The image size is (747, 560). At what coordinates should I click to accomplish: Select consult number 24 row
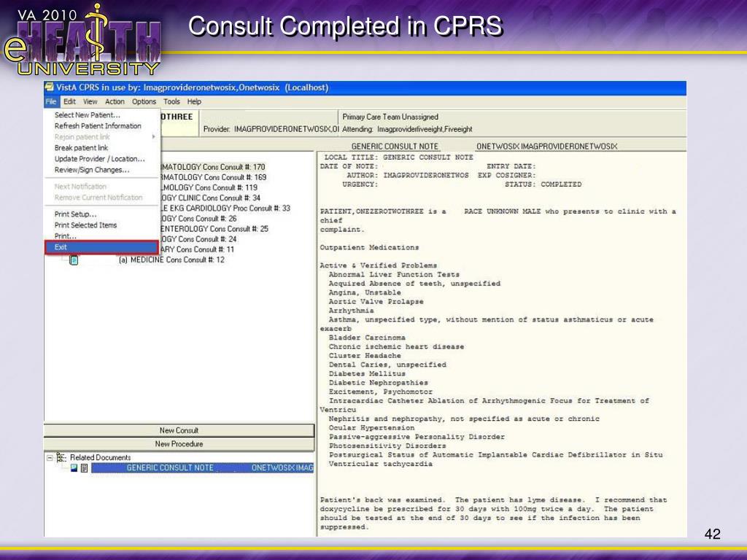[198, 239]
